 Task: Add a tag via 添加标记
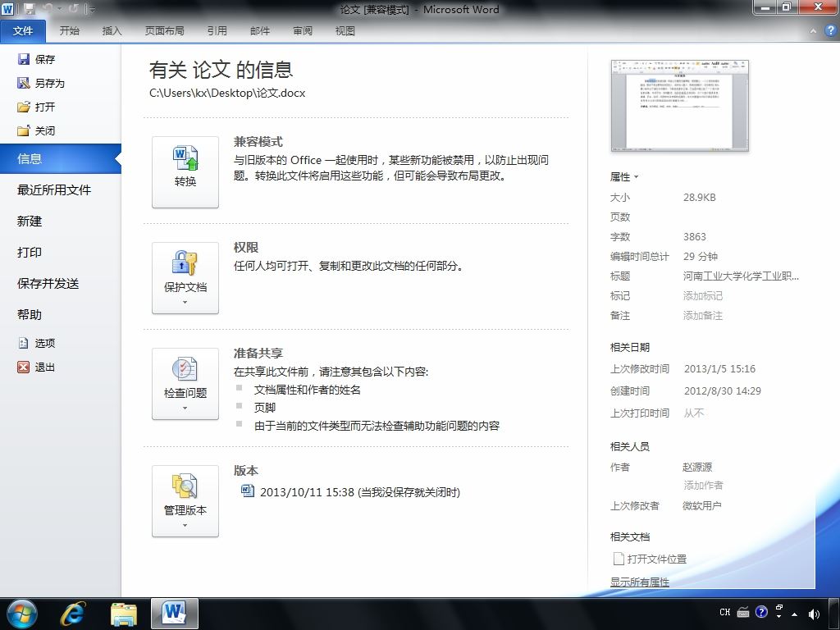703,295
